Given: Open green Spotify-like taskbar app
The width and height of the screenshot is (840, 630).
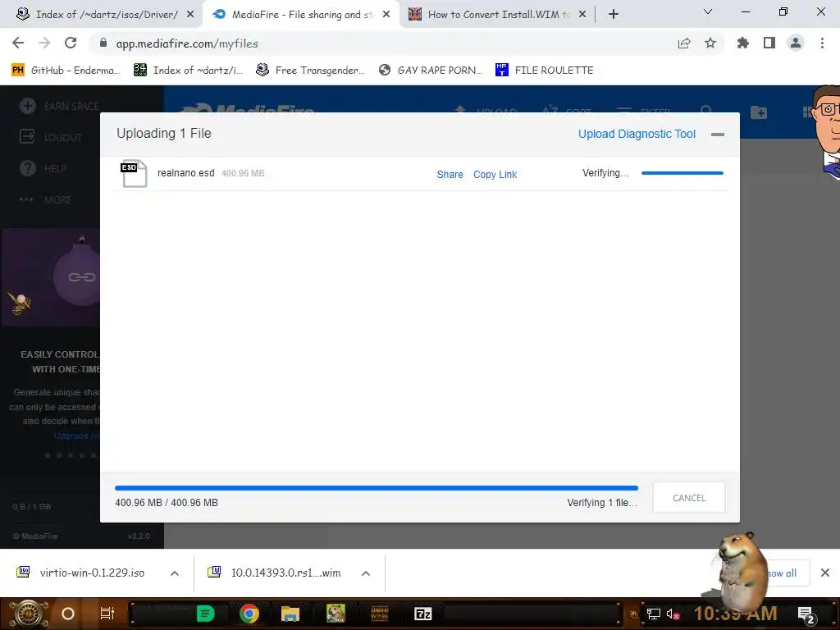Looking at the screenshot, I should [206, 614].
